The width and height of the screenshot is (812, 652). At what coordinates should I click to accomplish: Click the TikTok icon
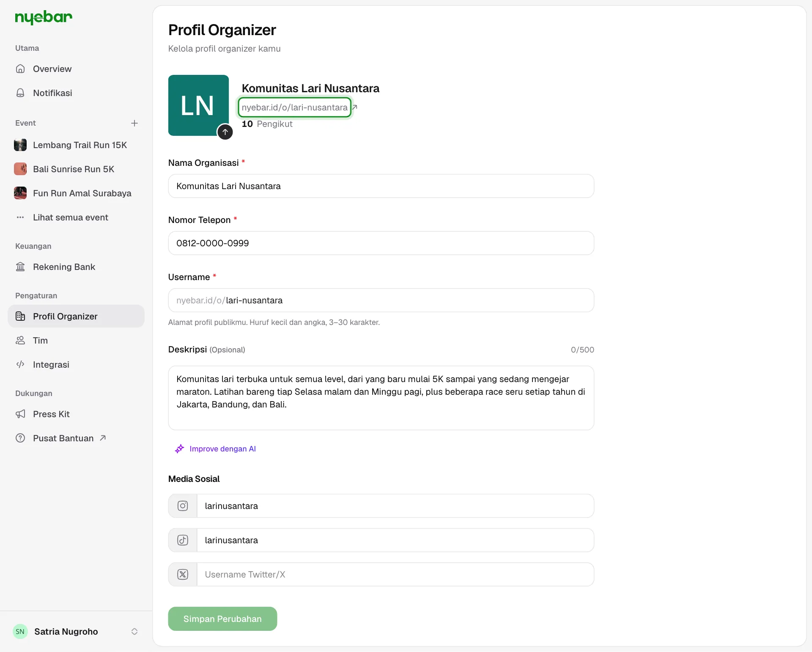183,540
